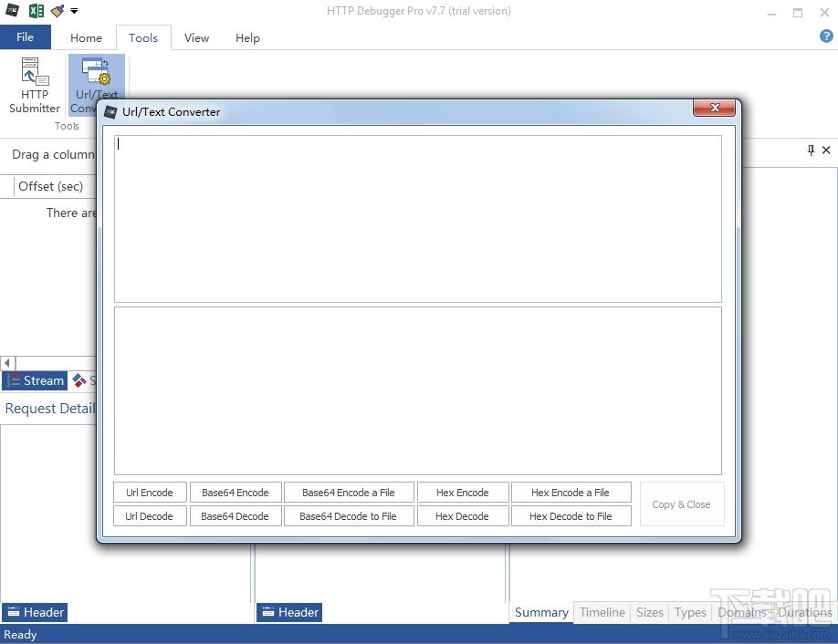Click into the lower output text area

click(418, 391)
